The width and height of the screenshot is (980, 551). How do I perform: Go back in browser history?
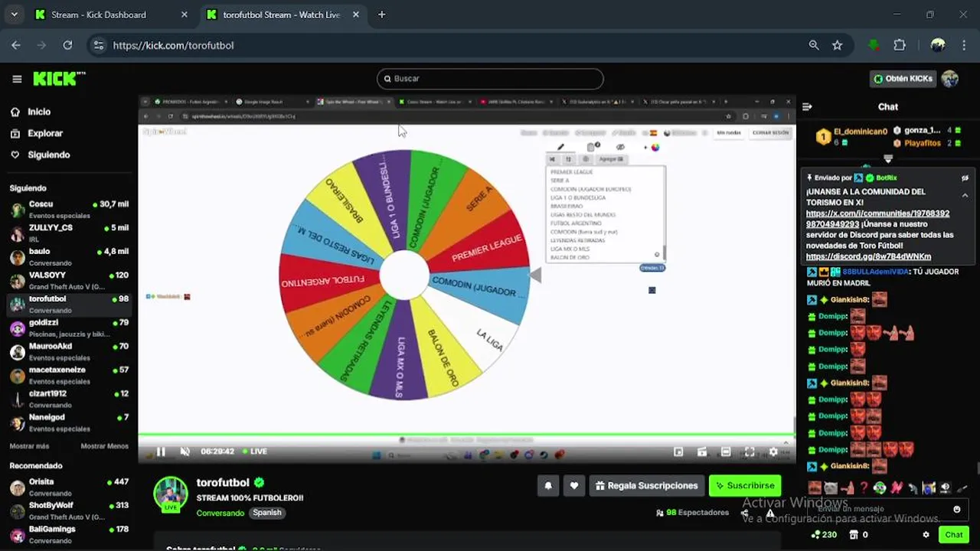(x=16, y=45)
